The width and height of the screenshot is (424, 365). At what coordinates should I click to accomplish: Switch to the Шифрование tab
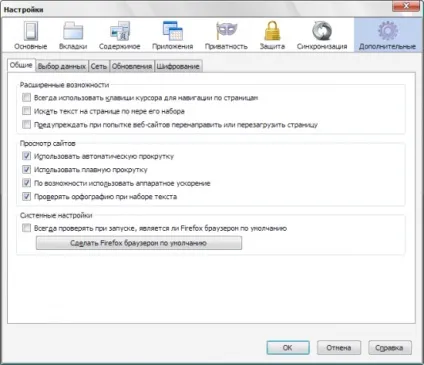(x=178, y=66)
